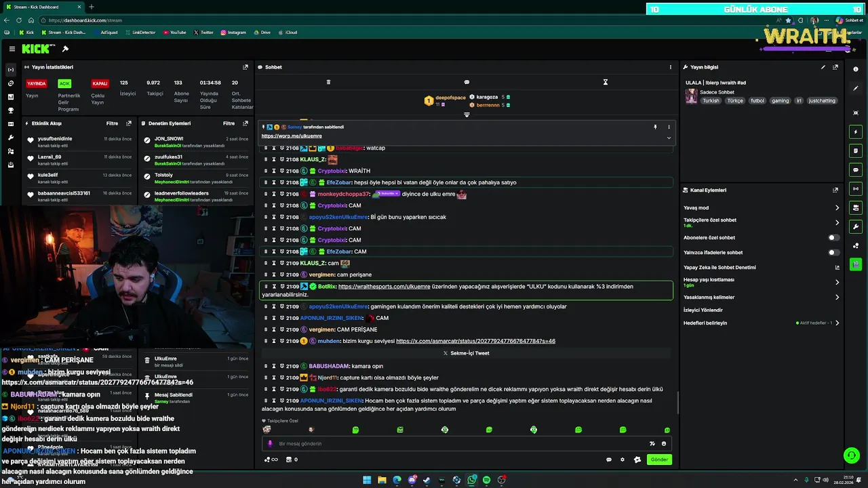
Task: Open the Filtre dropdown in the Denetim Eylemleri panel
Action: [229, 123]
